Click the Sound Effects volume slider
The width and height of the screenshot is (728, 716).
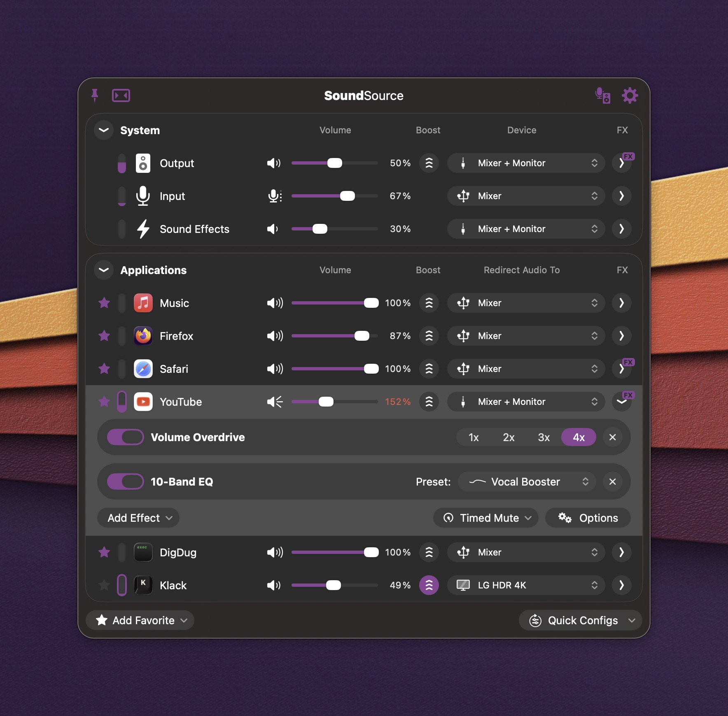[x=334, y=229]
